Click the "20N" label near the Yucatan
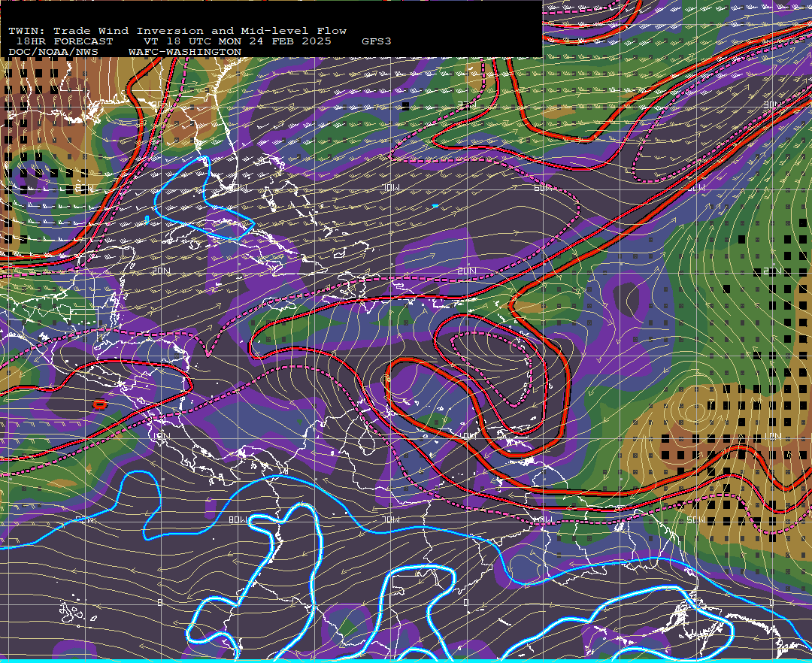 162,271
